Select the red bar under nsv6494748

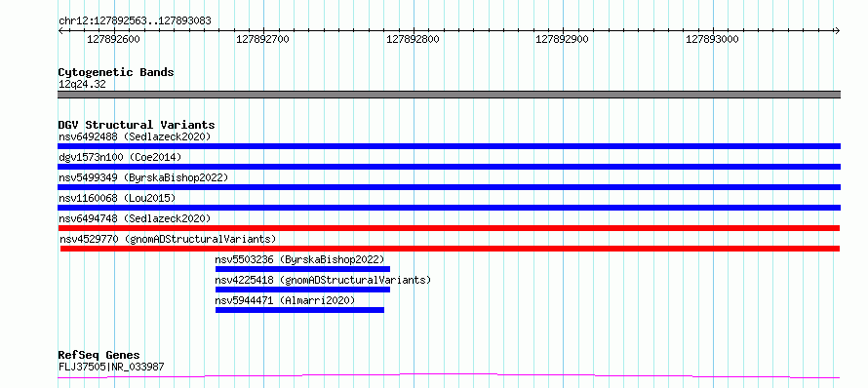click(x=449, y=228)
